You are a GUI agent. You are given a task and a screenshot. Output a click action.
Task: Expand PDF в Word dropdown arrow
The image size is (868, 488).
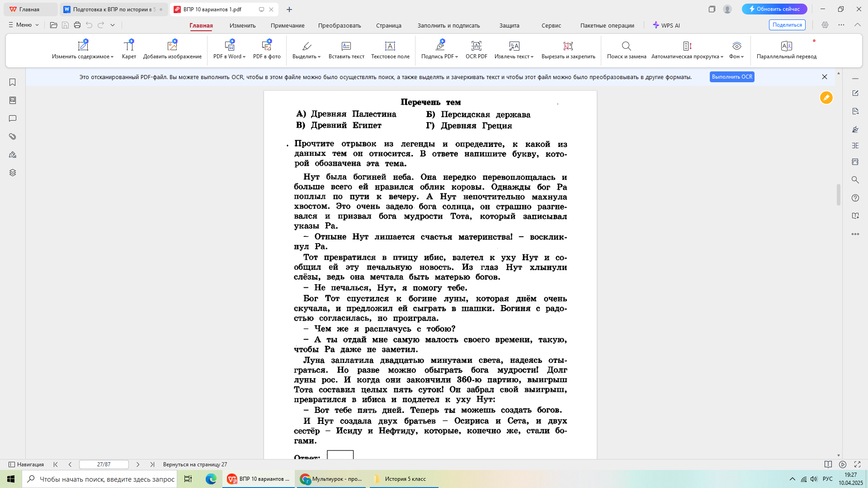tap(244, 57)
